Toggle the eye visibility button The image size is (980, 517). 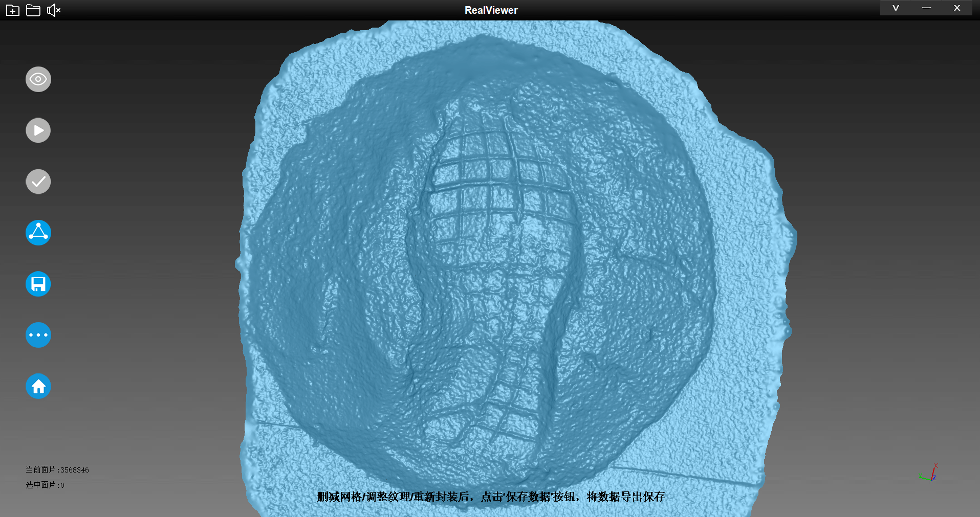[x=38, y=79]
